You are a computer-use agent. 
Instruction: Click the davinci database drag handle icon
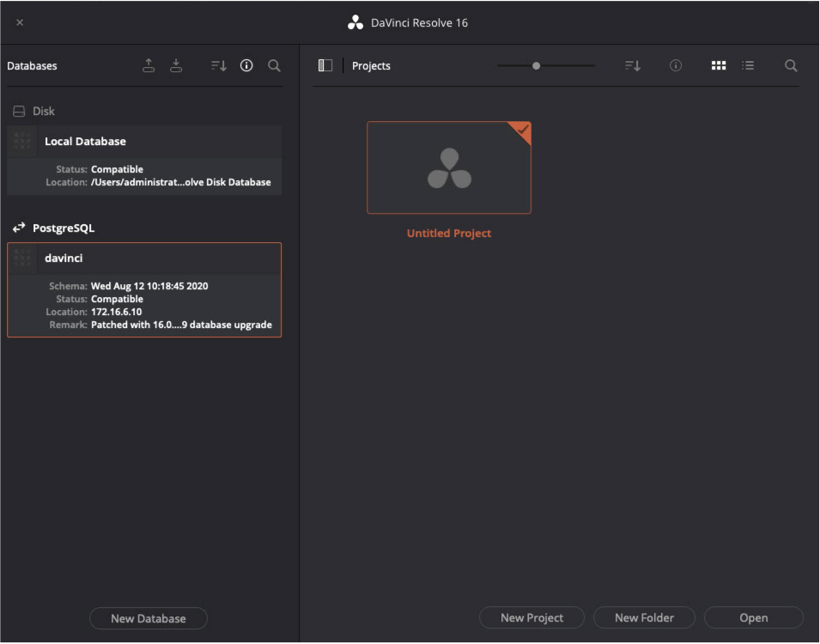coord(22,258)
